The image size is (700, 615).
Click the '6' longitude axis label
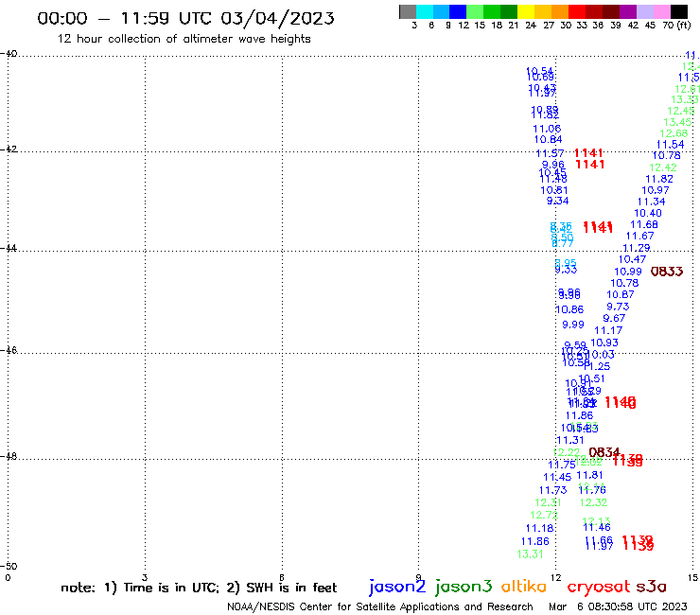point(282,577)
